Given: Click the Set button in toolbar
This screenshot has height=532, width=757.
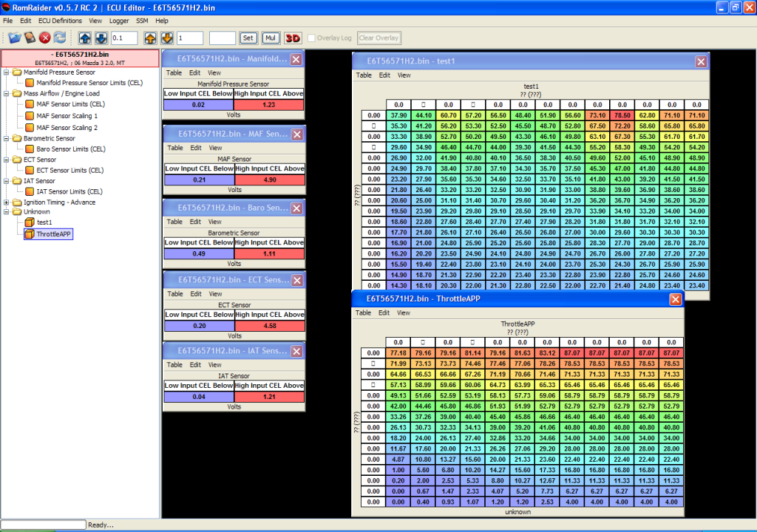Looking at the screenshot, I should 248,38.
